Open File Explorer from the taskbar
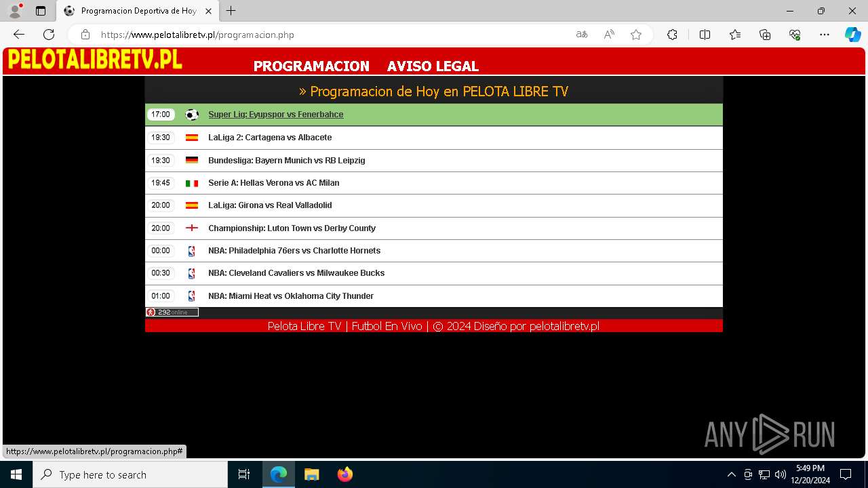The height and width of the screenshot is (488, 868). (311, 474)
